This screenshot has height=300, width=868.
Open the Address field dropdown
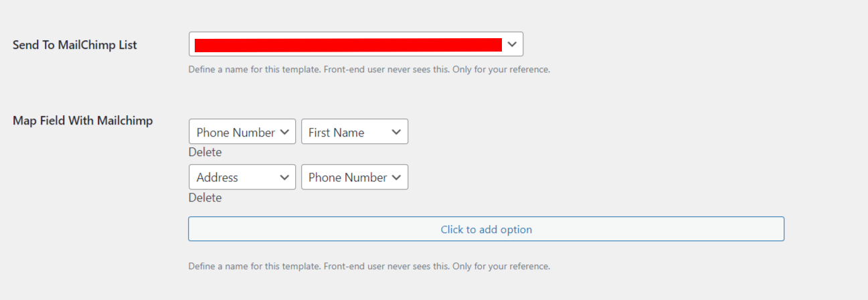pos(242,177)
